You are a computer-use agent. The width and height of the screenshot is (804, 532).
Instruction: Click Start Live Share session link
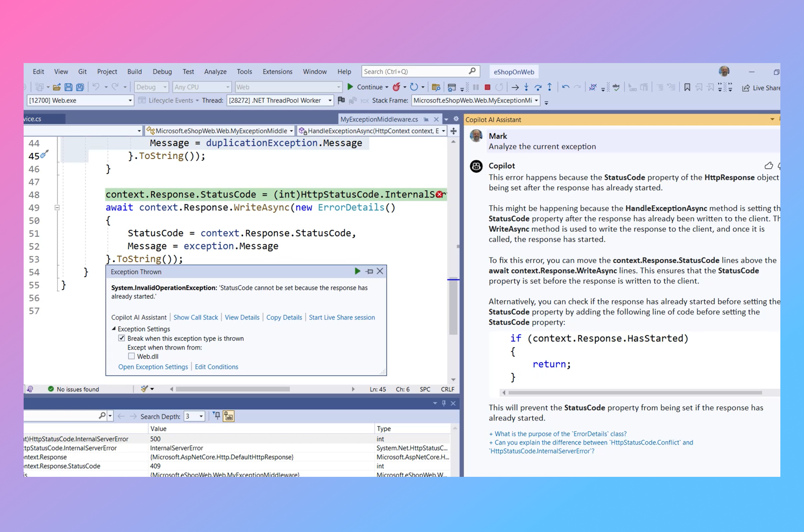tap(342, 317)
